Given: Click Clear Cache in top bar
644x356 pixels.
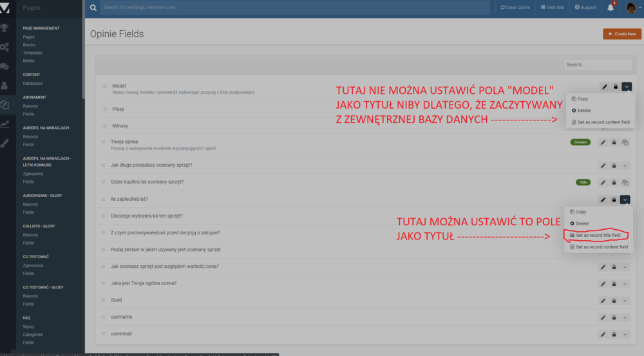Looking at the screenshot, I should pos(515,7).
